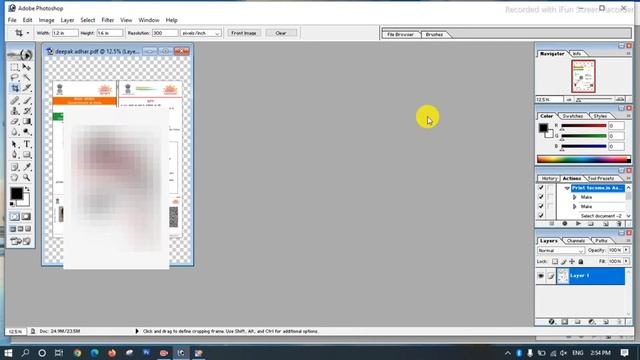640x360 pixels.
Task: Toggle visibility of Layer 1
Action: (x=541, y=276)
